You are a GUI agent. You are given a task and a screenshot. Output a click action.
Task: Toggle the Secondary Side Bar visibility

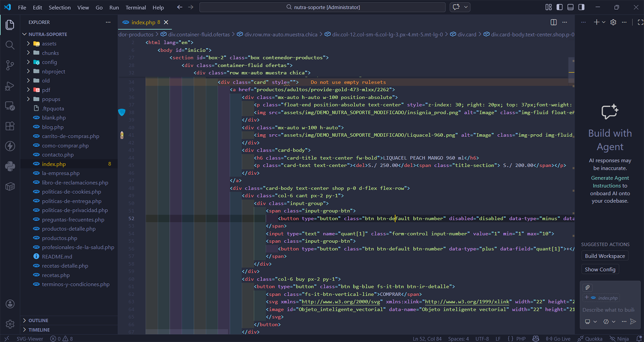click(581, 7)
